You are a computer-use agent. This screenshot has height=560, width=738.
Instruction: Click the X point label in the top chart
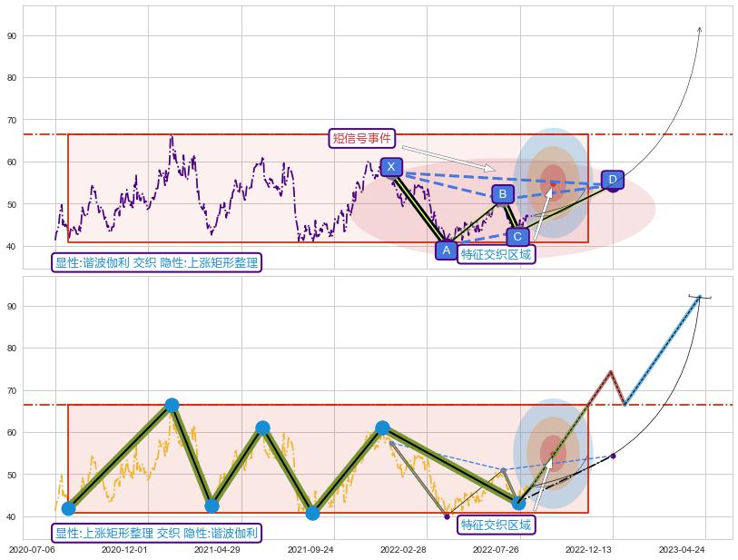(x=390, y=167)
